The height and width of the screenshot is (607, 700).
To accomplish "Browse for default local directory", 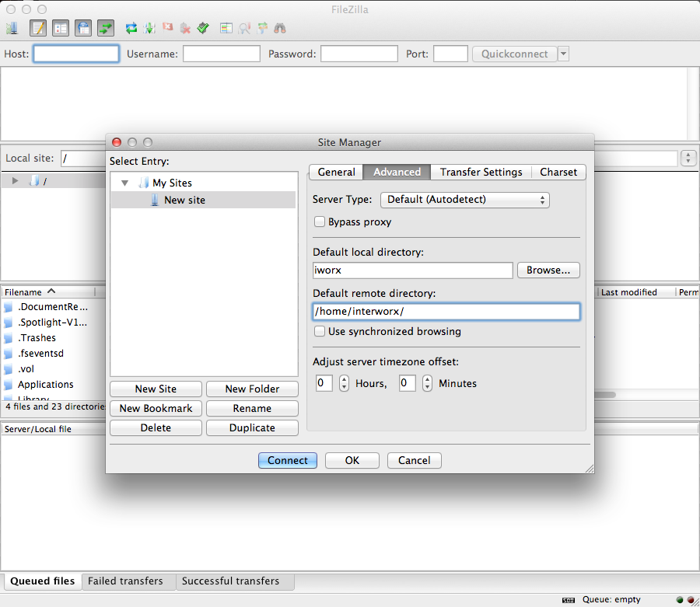I will (548, 270).
